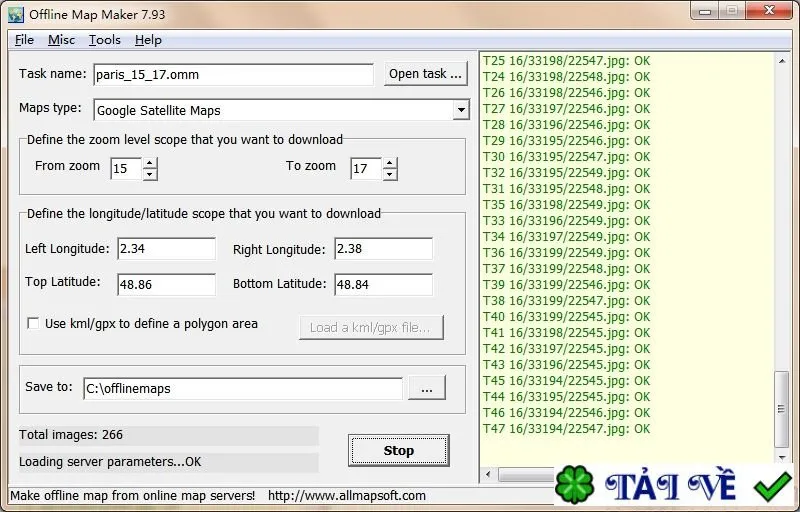800x512 pixels.
Task: Click the http://www.allmapsoft.com status bar text
Action: [347, 496]
